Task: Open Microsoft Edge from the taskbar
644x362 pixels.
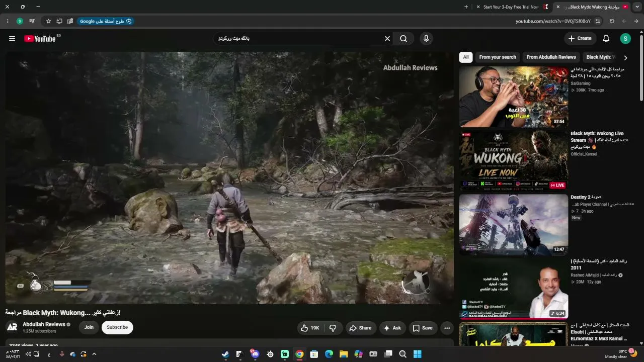Action: [x=329, y=354]
